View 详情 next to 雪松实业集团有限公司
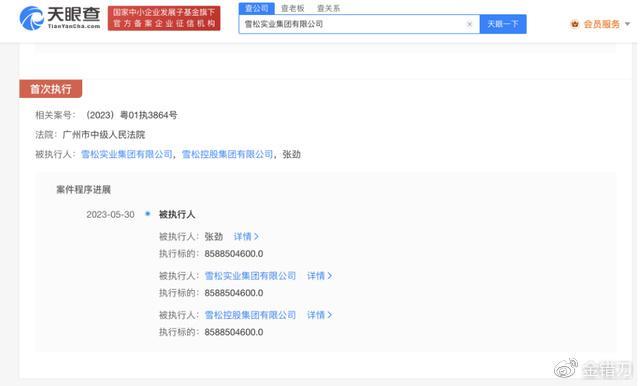Screen dimensions: 640x386 [320, 276]
